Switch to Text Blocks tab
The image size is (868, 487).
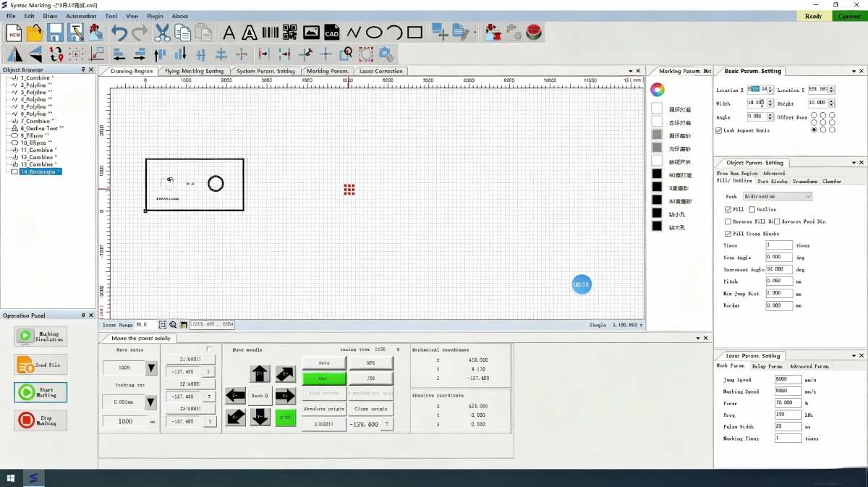tap(773, 182)
